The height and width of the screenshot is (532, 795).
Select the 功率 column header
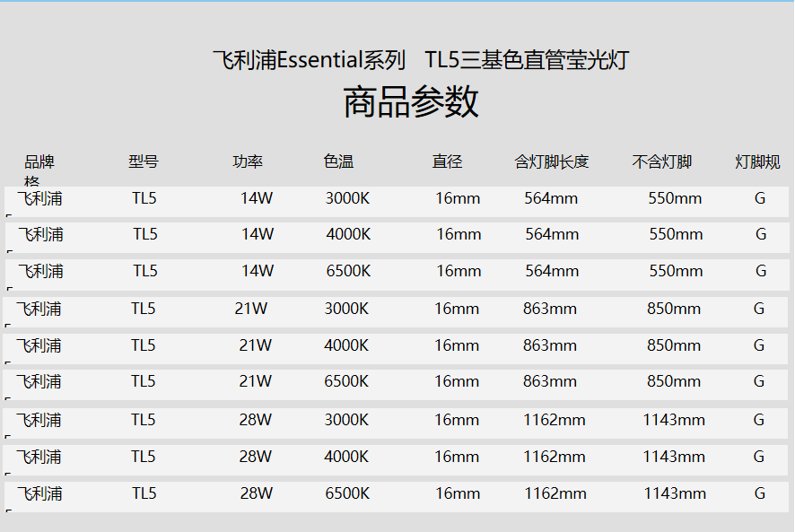pyautogui.click(x=248, y=161)
